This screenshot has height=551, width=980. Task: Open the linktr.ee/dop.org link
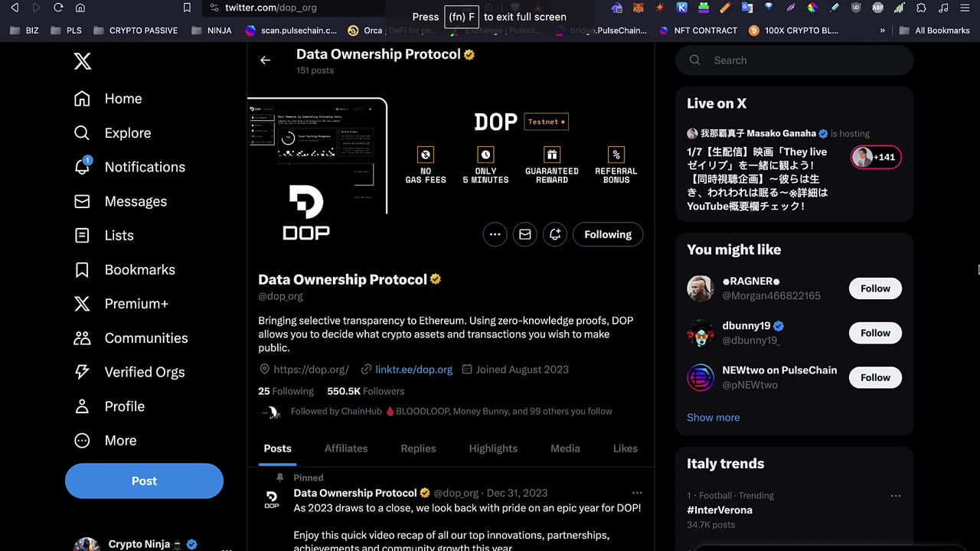(x=413, y=370)
